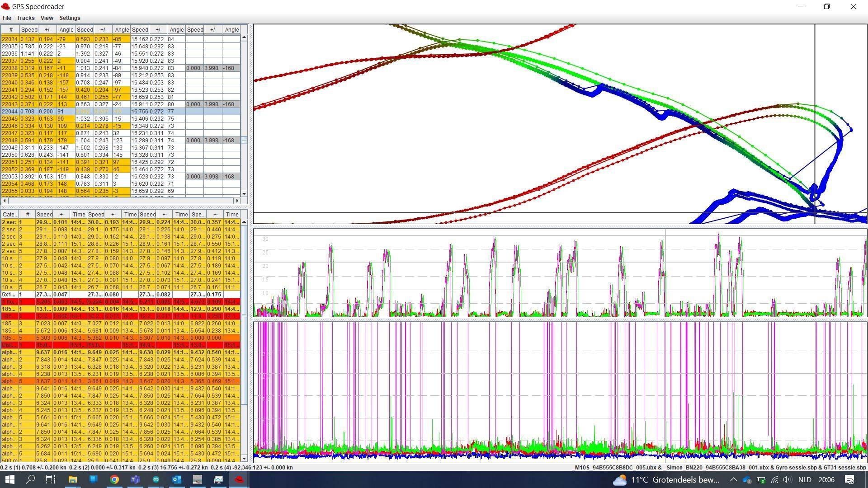Image resolution: width=868 pixels, height=488 pixels.
Task: Click the OneDrive paused tray icon
Action: tap(747, 479)
